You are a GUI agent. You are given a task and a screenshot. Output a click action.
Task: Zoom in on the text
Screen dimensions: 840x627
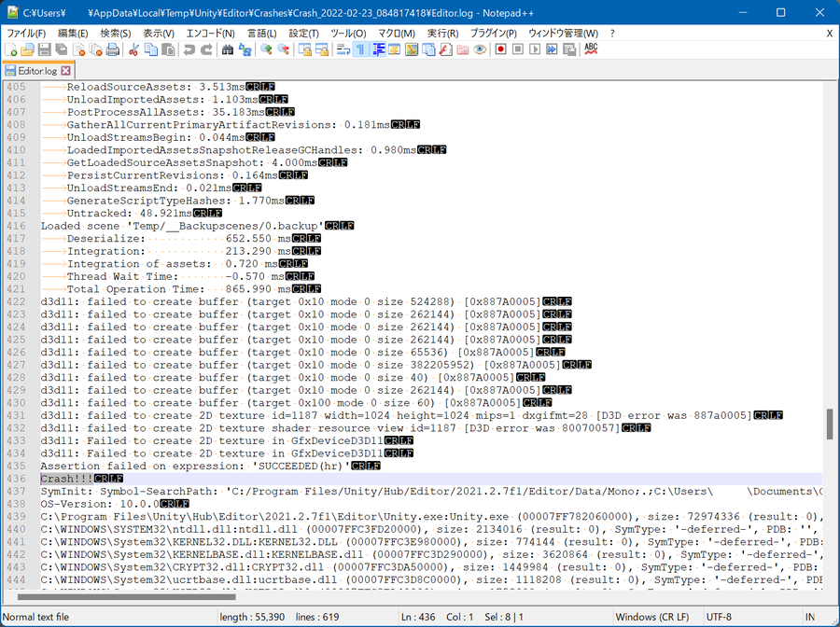pyautogui.click(x=267, y=49)
